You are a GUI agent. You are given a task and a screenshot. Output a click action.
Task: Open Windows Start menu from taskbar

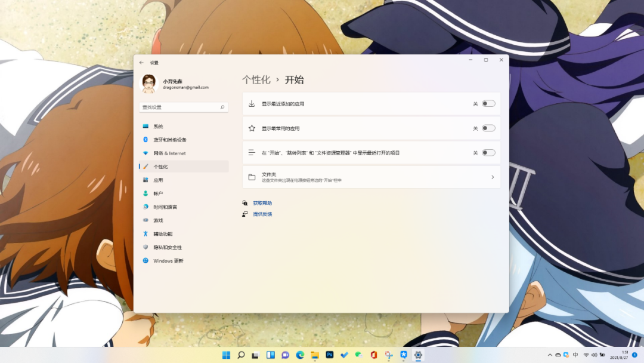(227, 355)
